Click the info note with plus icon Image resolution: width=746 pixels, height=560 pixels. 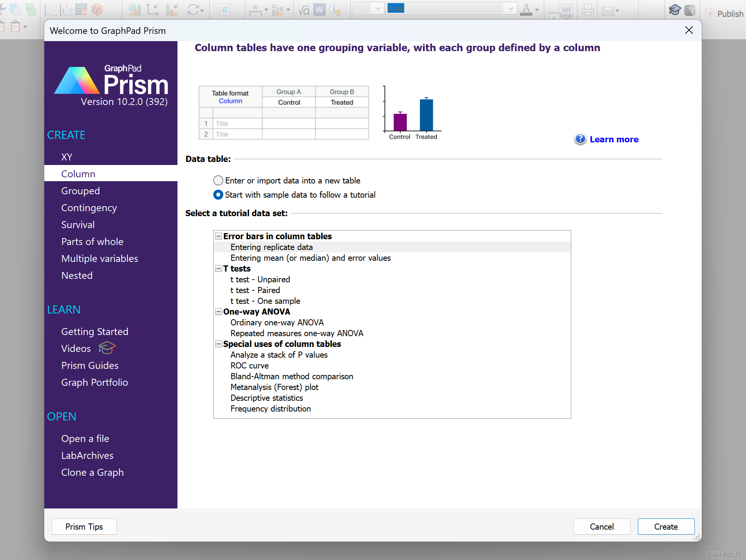point(335,10)
